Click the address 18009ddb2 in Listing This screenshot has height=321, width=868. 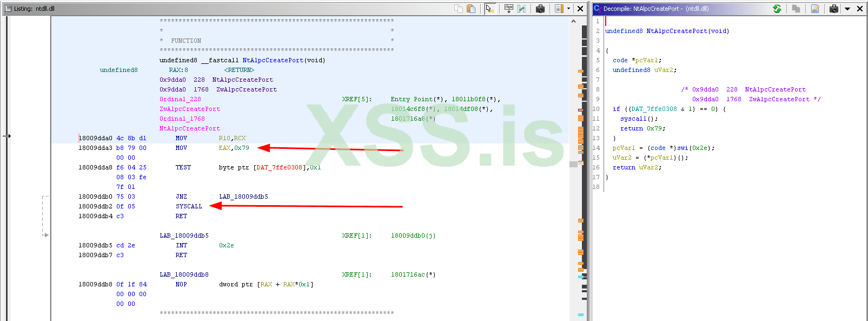(x=95, y=206)
